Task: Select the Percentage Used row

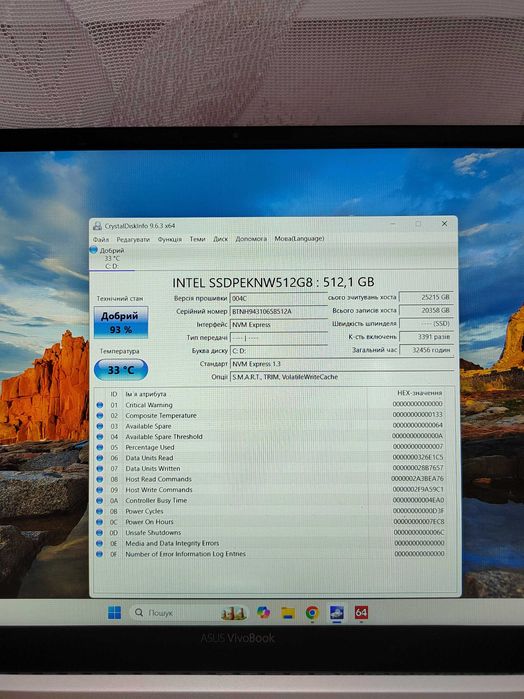Action: [272, 447]
